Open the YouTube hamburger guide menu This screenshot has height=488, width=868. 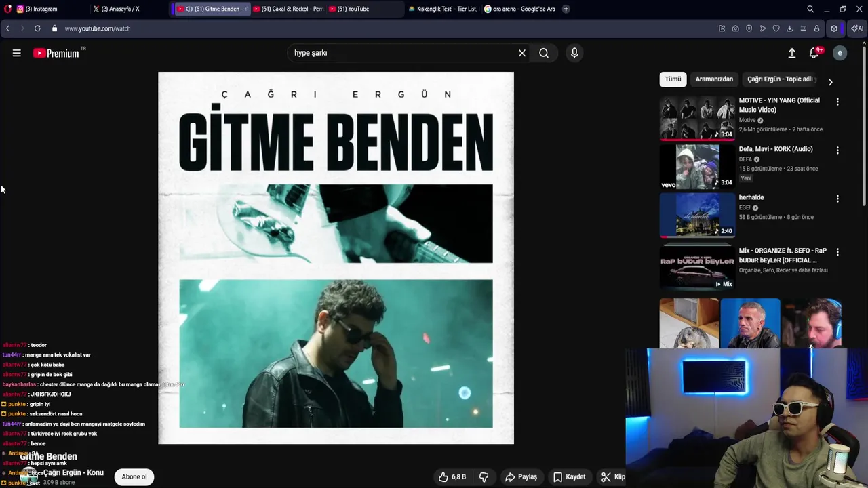coord(16,53)
